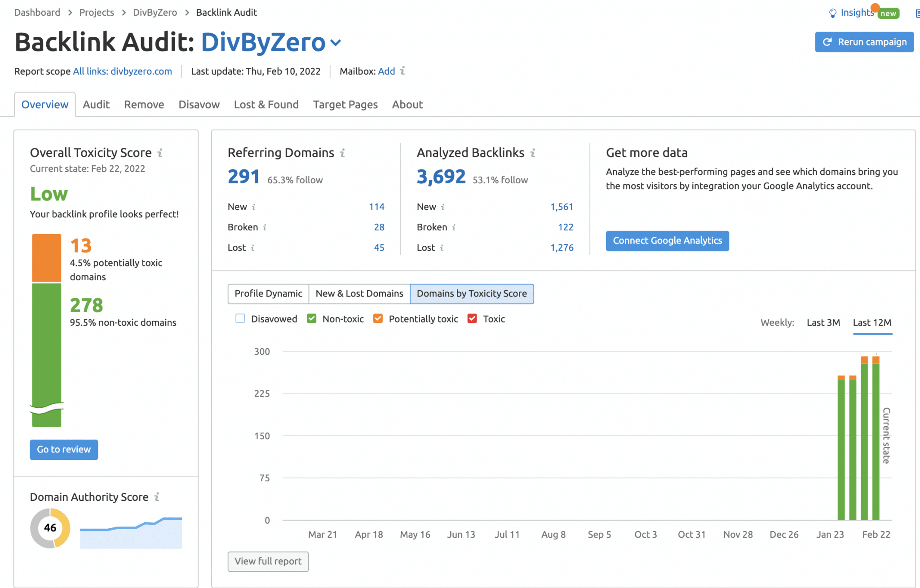Click the 28 broken referring domains value
Screen dimensions: 920x588
click(379, 227)
